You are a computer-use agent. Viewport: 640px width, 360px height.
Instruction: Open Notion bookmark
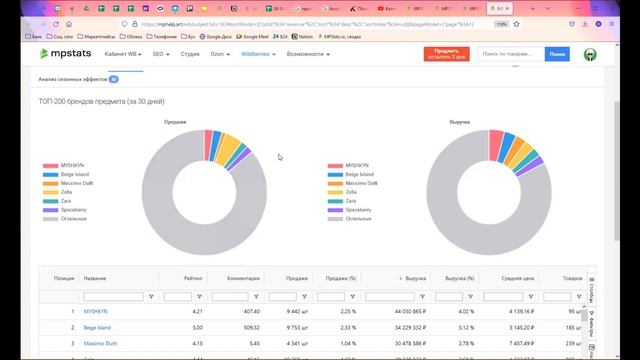(302, 36)
